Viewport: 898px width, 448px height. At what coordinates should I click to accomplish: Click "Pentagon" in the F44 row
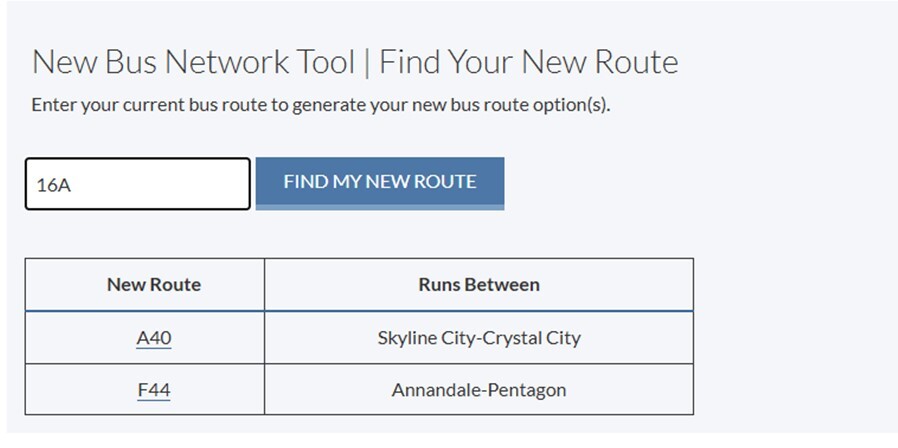(530, 390)
